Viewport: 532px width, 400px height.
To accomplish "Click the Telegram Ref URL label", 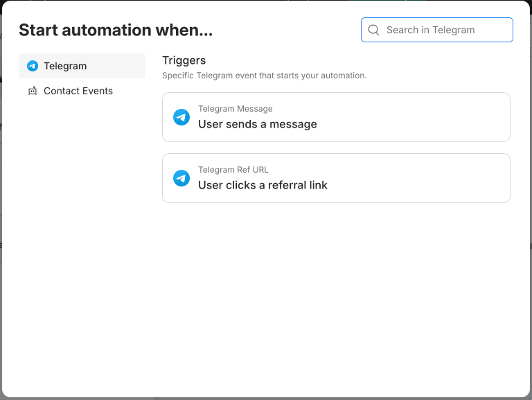I will (233, 170).
